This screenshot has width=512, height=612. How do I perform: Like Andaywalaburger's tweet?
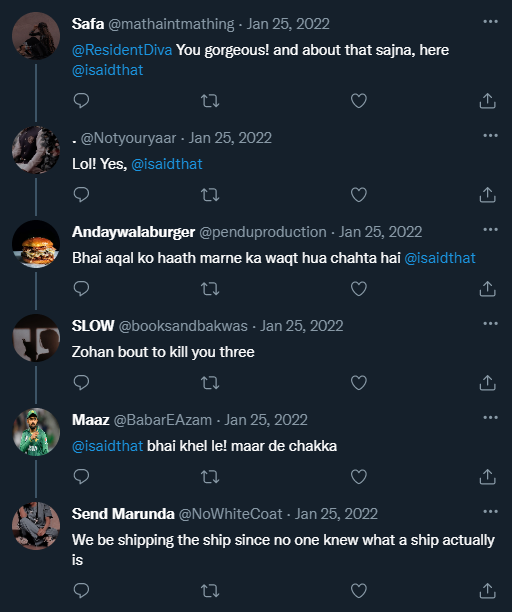tap(359, 289)
